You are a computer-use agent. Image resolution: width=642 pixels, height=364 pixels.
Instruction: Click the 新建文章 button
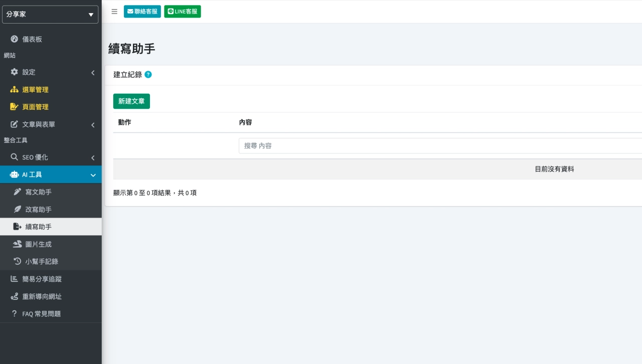tap(131, 101)
